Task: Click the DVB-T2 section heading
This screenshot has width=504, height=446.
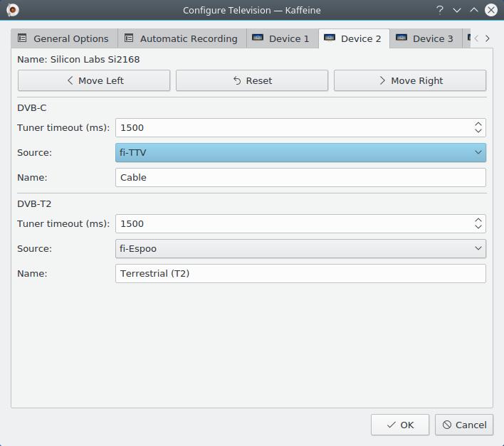Action: click(x=34, y=204)
